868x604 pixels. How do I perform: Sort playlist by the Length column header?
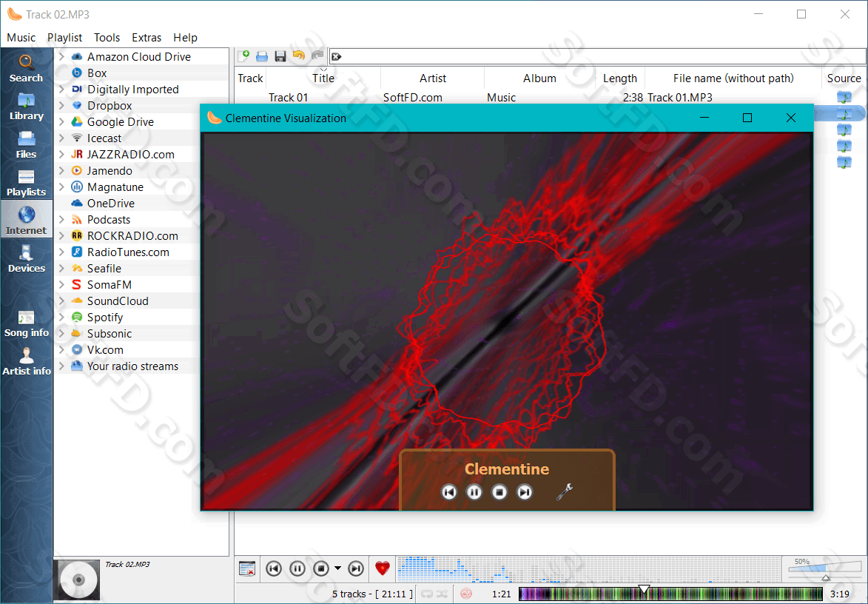(620, 78)
